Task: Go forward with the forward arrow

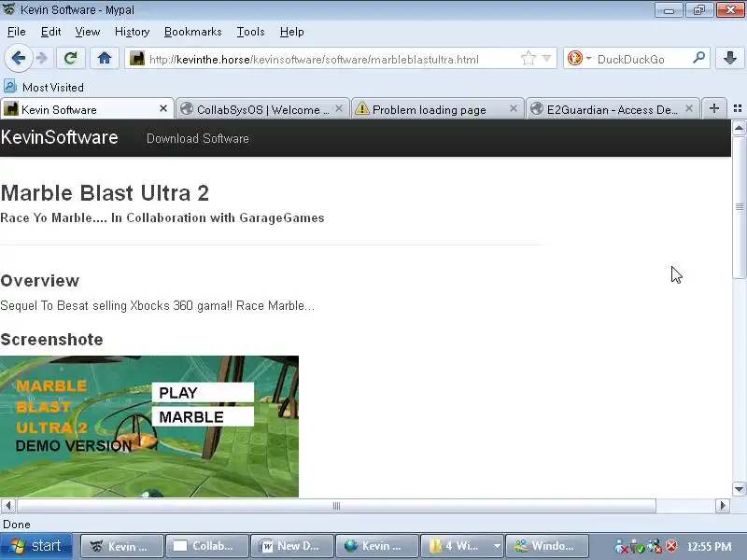Action: click(42, 59)
